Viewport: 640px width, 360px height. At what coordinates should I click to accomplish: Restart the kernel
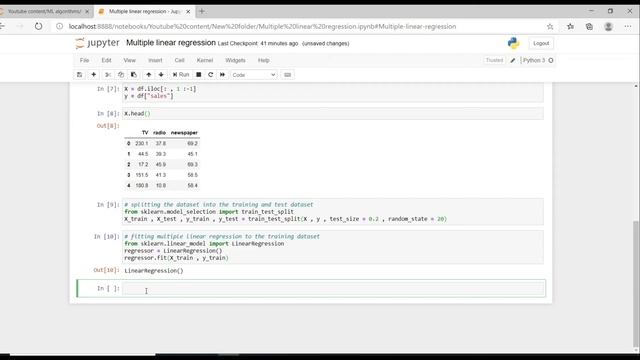point(211,75)
